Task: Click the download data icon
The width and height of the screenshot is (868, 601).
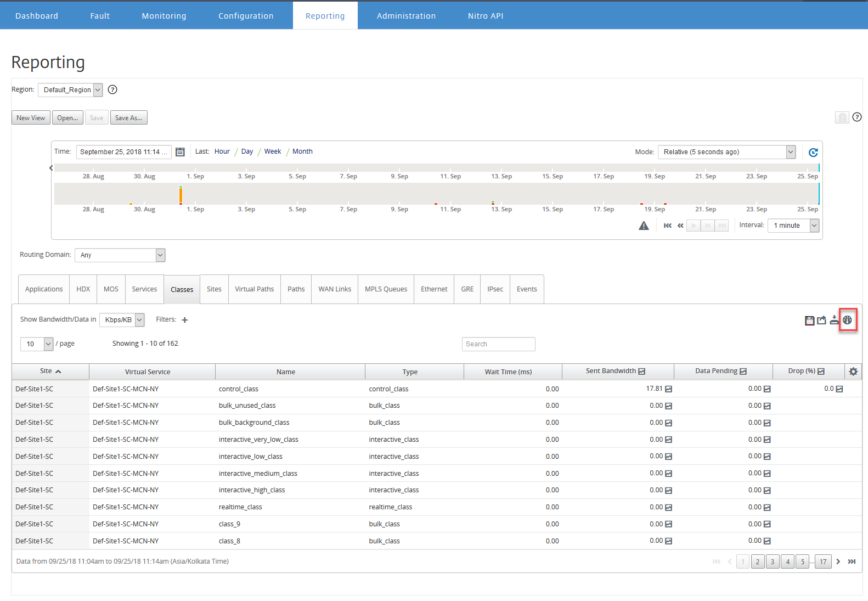Action: [x=834, y=320]
